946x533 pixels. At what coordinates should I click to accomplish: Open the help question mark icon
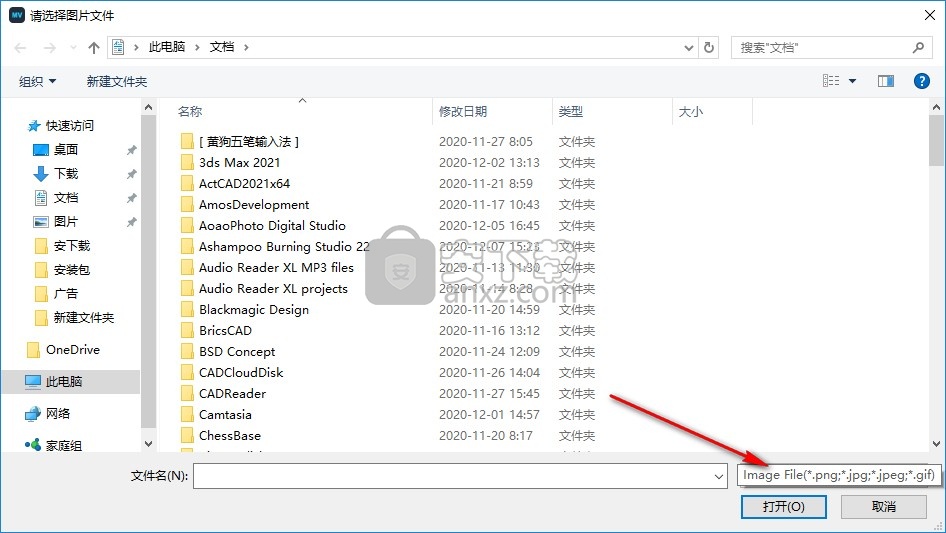coord(921,81)
